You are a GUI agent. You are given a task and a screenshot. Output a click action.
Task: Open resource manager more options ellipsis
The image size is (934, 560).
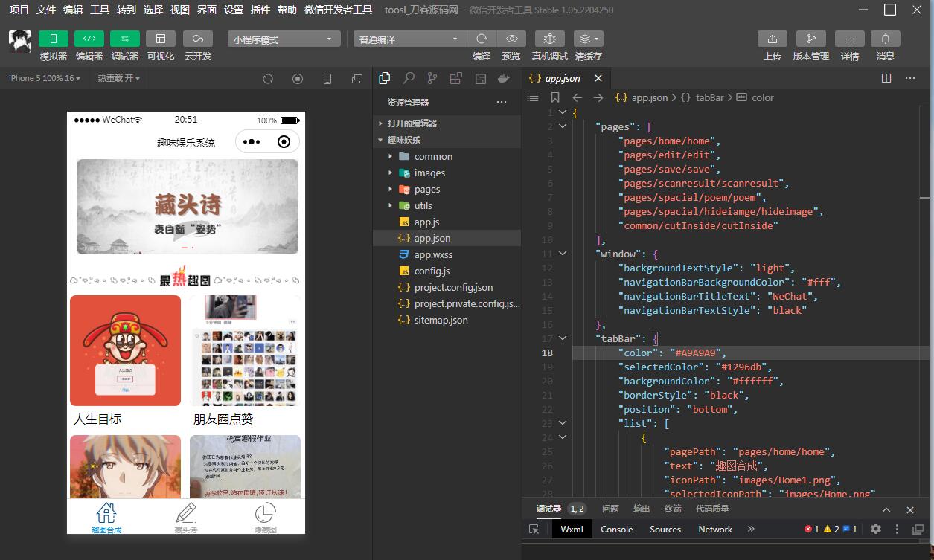[x=502, y=103]
